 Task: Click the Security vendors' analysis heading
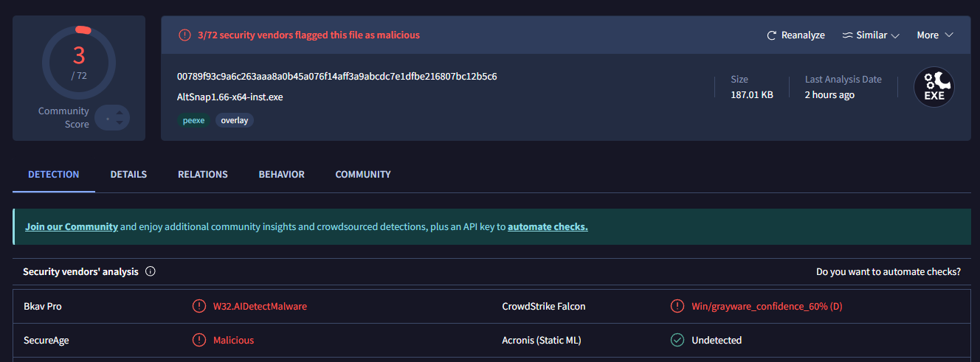[x=80, y=271]
